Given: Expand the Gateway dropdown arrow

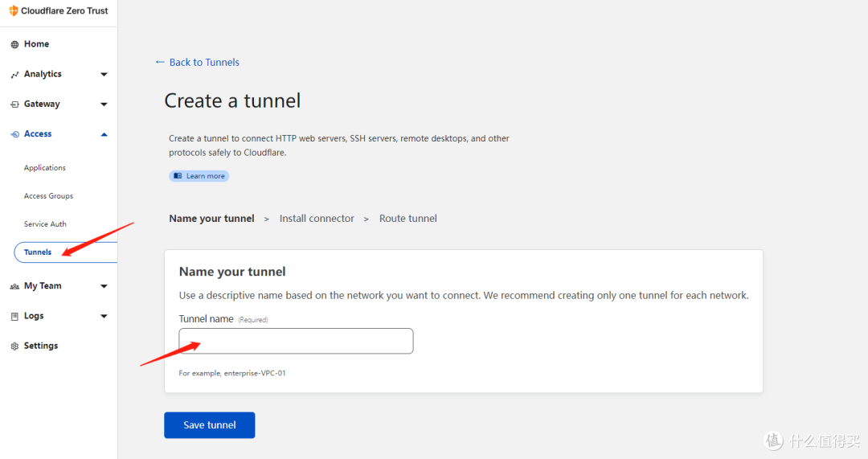Looking at the screenshot, I should (104, 105).
